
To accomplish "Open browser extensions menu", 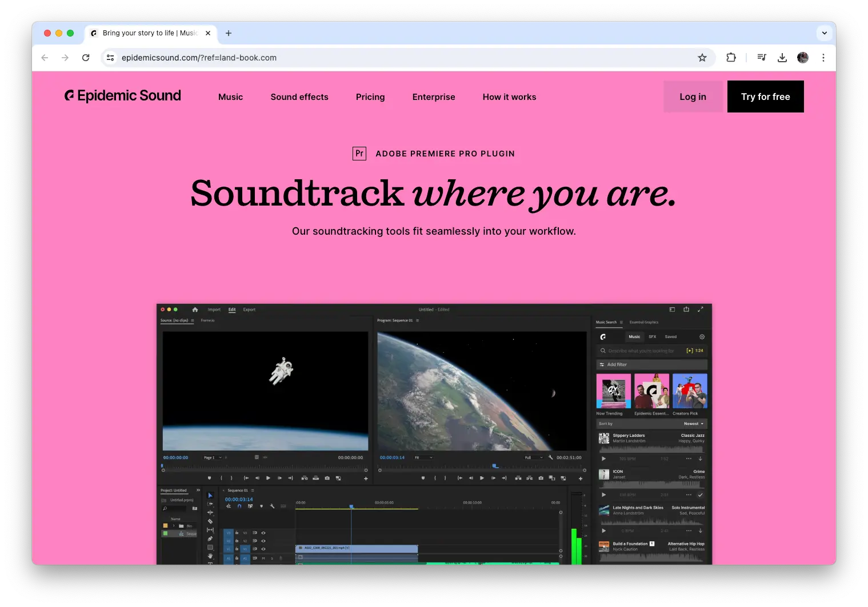I will pyautogui.click(x=731, y=58).
